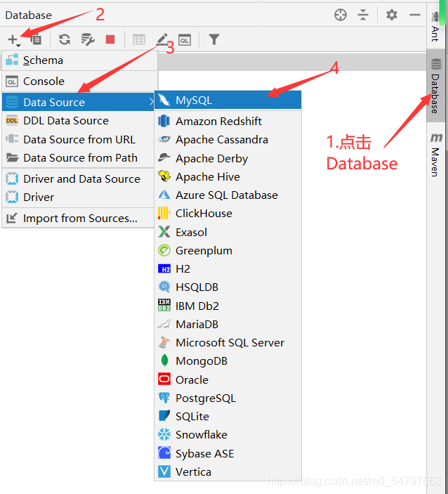Select Apache Hive data source

point(228,177)
